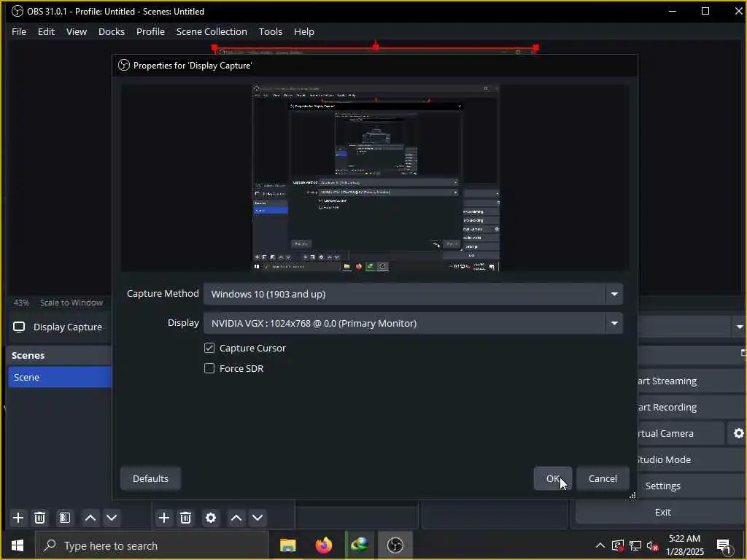The image size is (747, 560).
Task: Open Virtual Camera settings gear icon
Action: (738, 433)
